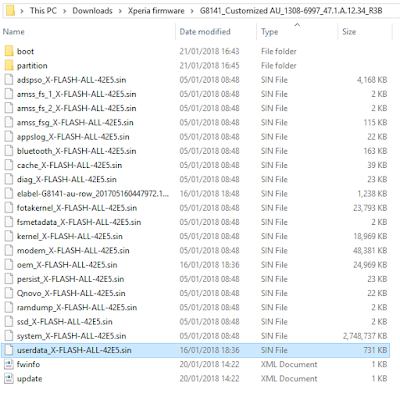400x393 pixels.
Task: Click the file icon beside system_X-FLASH-ALL-42E5.sin
Action: pos(9,336)
